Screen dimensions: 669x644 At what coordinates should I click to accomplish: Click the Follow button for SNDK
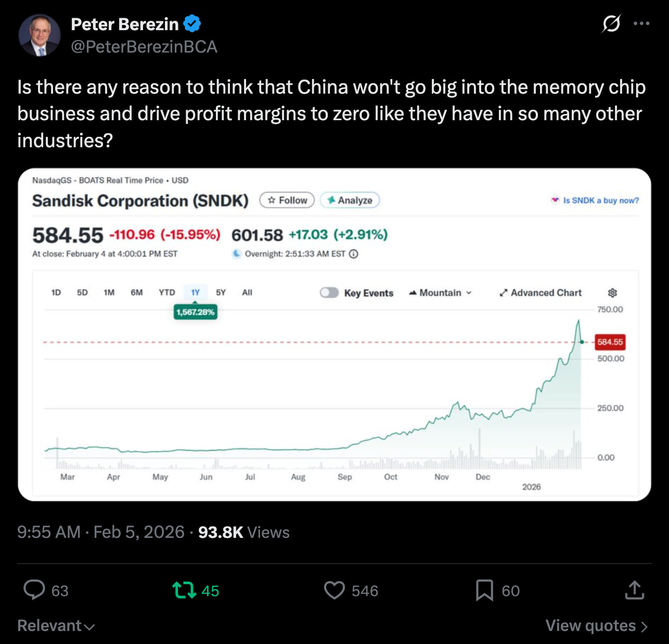click(287, 200)
